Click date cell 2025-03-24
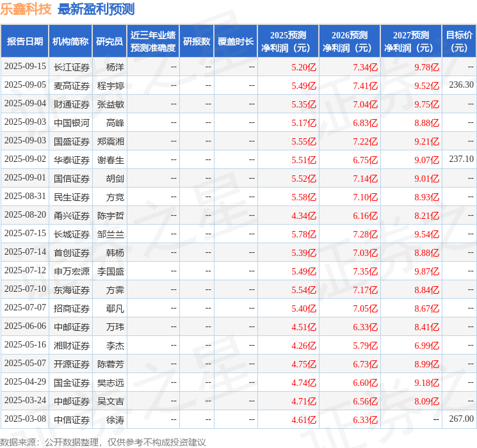 (x=25, y=400)
